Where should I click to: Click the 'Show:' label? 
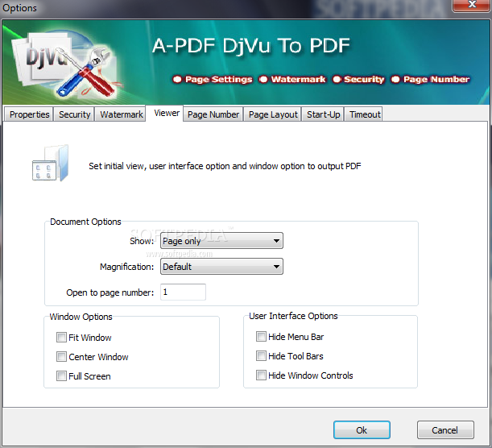coord(142,241)
